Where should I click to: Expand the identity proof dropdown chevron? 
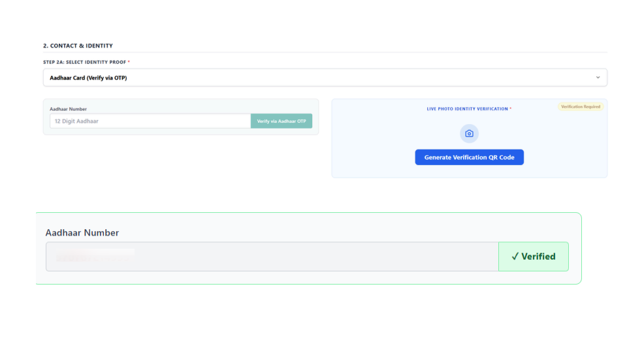pyautogui.click(x=598, y=78)
